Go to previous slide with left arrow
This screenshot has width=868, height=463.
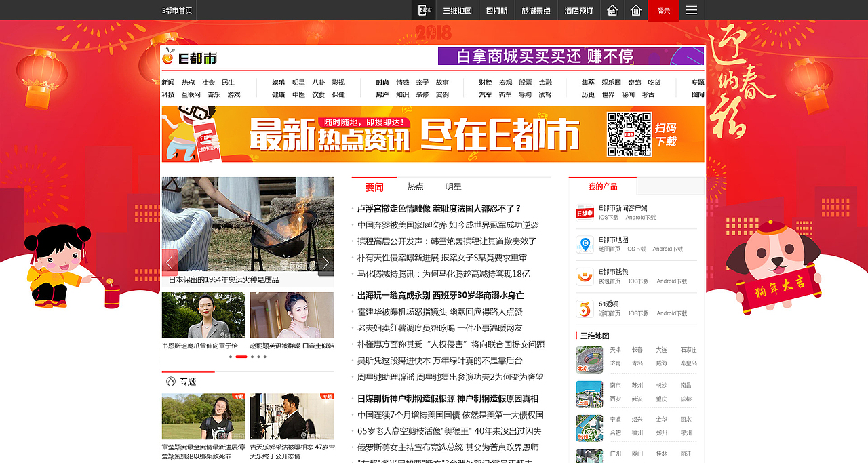[170, 262]
